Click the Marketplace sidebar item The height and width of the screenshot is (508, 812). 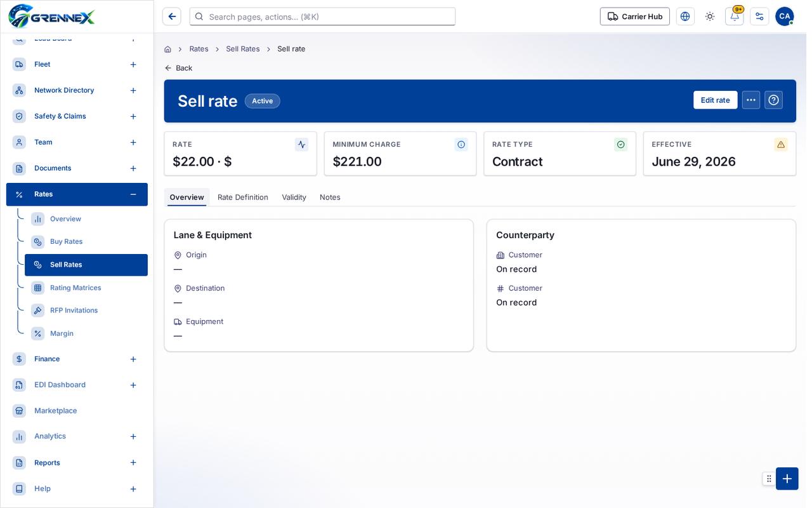(x=77, y=411)
